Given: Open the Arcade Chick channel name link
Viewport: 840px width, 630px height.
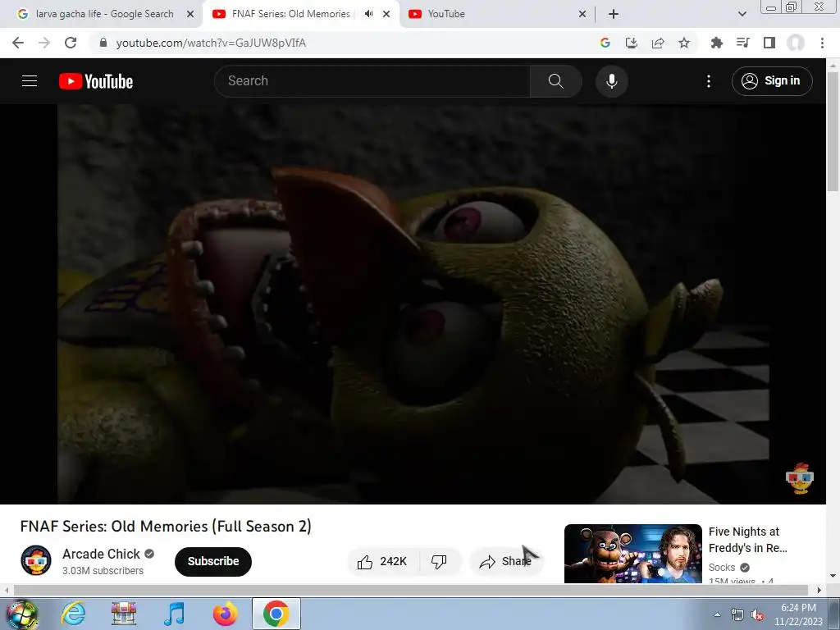Looking at the screenshot, I should [x=101, y=554].
